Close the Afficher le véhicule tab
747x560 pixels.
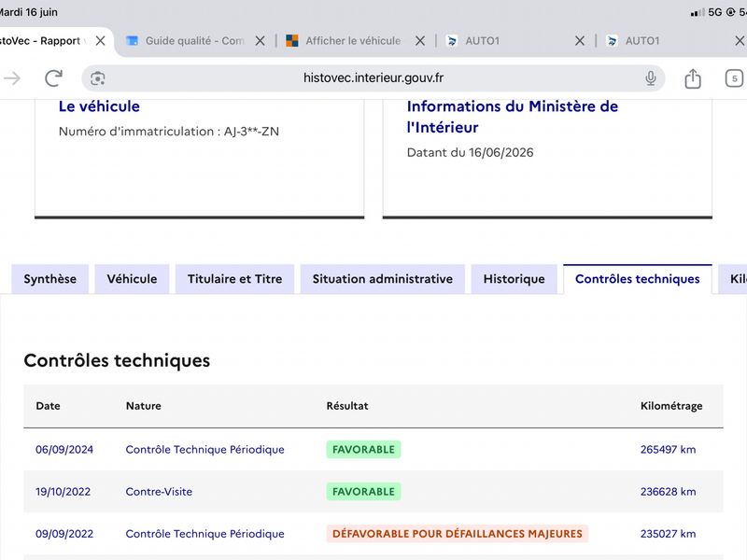pyautogui.click(x=419, y=41)
